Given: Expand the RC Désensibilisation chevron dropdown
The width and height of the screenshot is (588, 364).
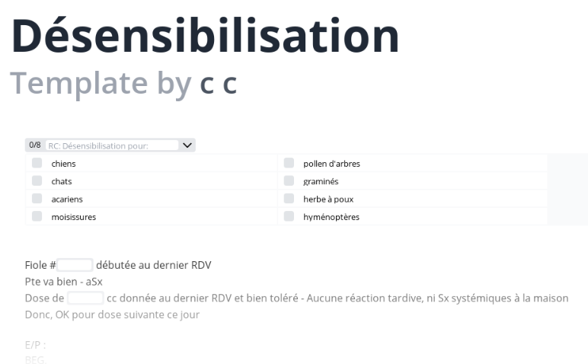Looking at the screenshot, I should click(x=187, y=145).
